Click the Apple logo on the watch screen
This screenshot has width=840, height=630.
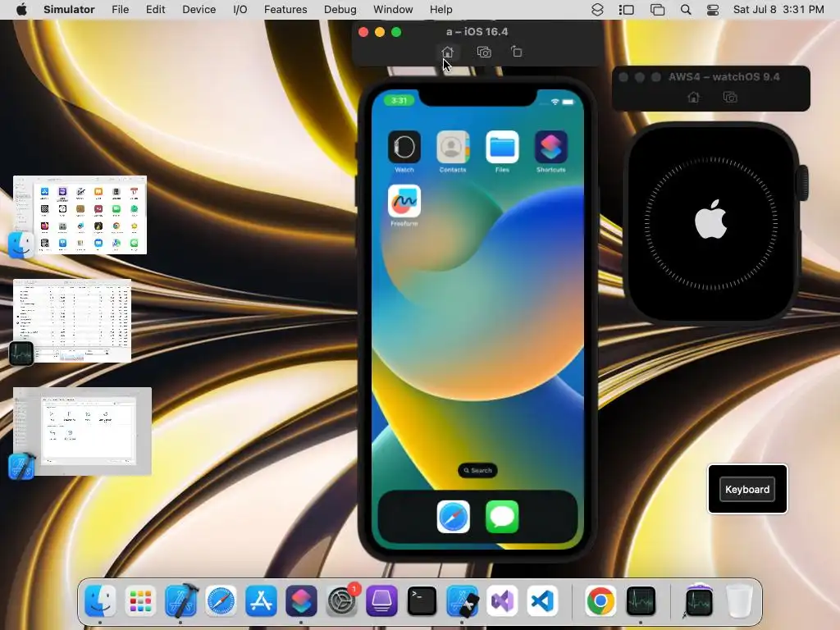(711, 219)
